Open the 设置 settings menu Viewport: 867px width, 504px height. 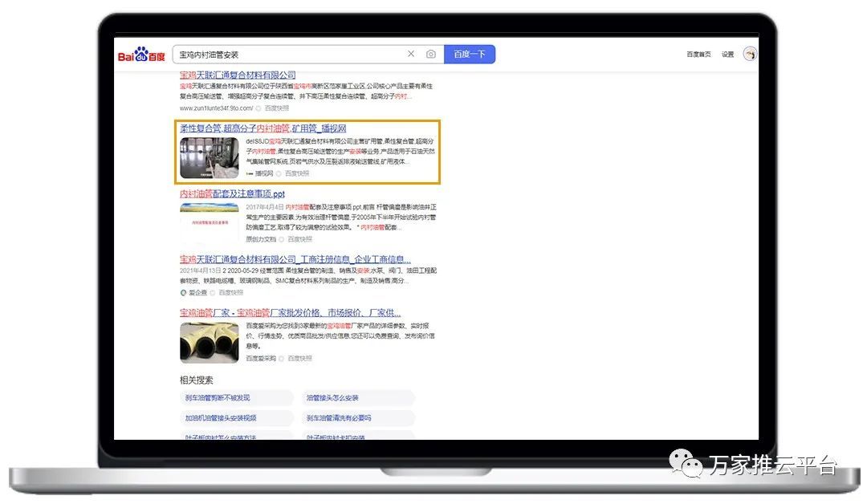(727, 55)
